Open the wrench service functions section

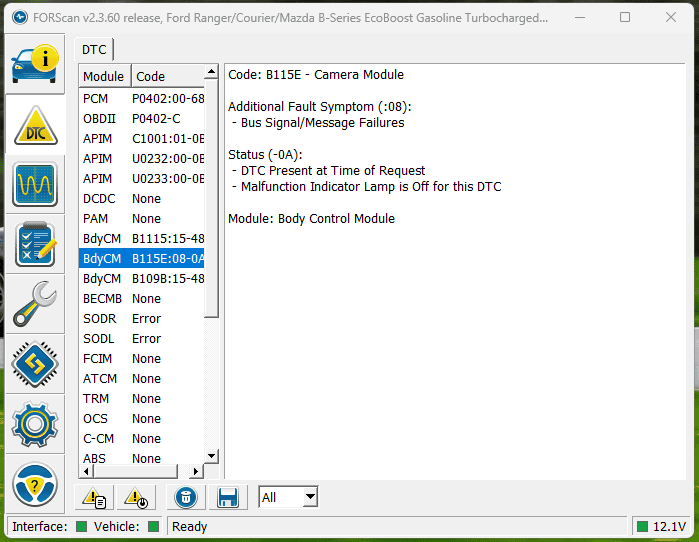35,304
